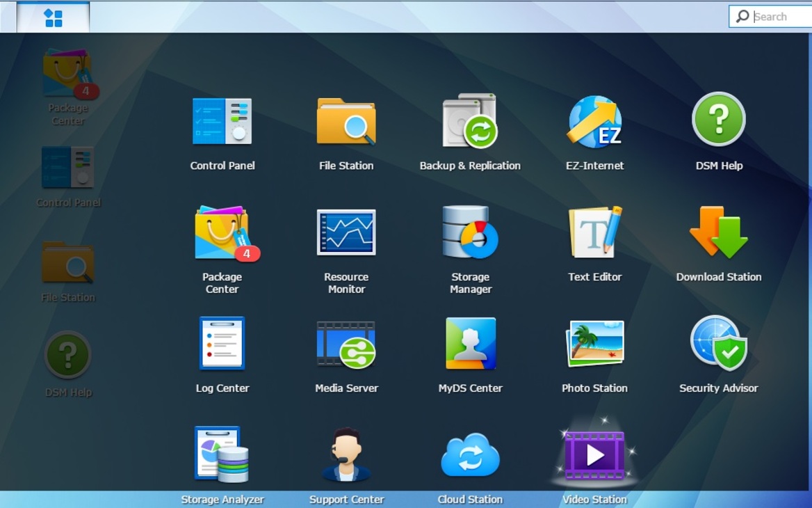
Task: Launch Media Server
Action: click(346, 344)
